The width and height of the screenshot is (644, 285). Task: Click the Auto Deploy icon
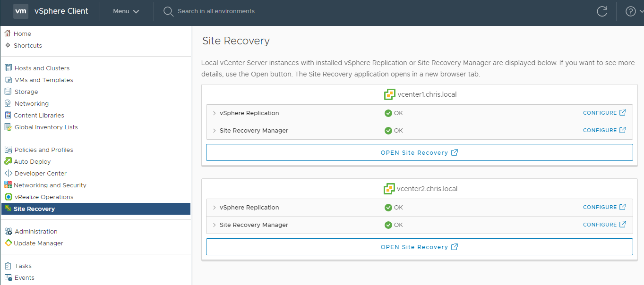[x=8, y=161]
